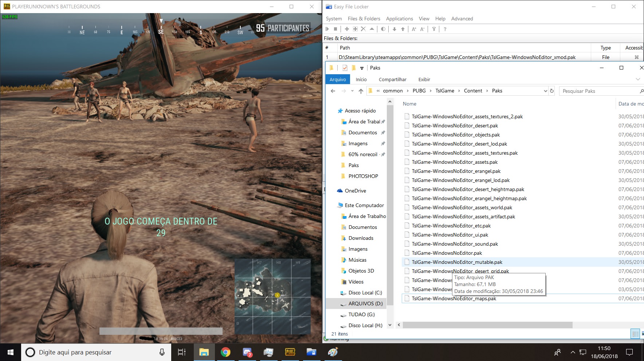Move entry down with the down arrow icon

click(394, 29)
